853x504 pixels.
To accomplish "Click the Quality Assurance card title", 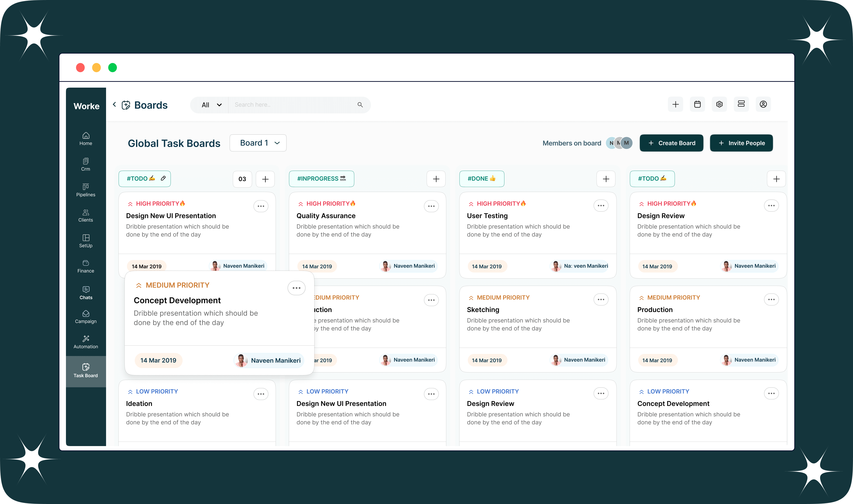I will (x=326, y=216).
